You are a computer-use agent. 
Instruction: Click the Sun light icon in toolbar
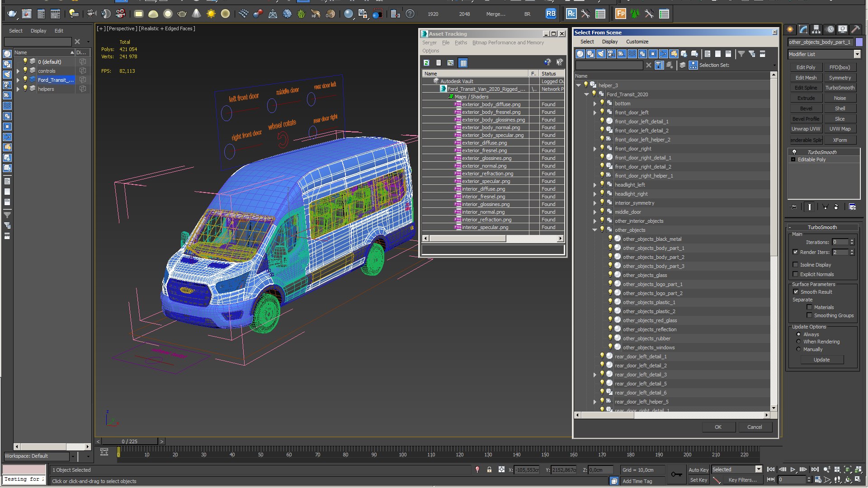(x=211, y=14)
